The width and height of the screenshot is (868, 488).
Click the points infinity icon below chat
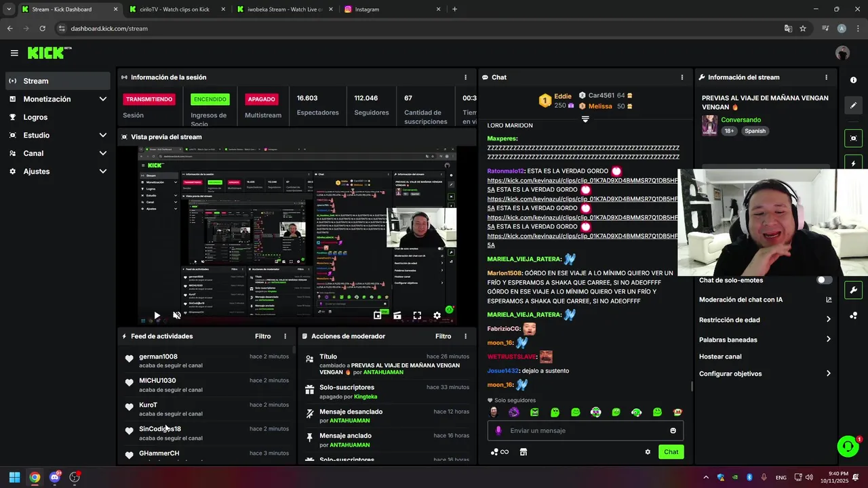[500, 452]
